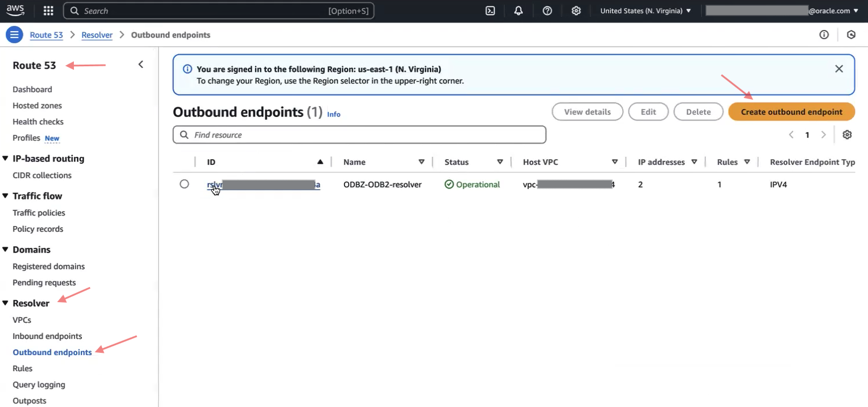Open Dashboard in the side navigation
Screen dimensions: 868x407
32,89
